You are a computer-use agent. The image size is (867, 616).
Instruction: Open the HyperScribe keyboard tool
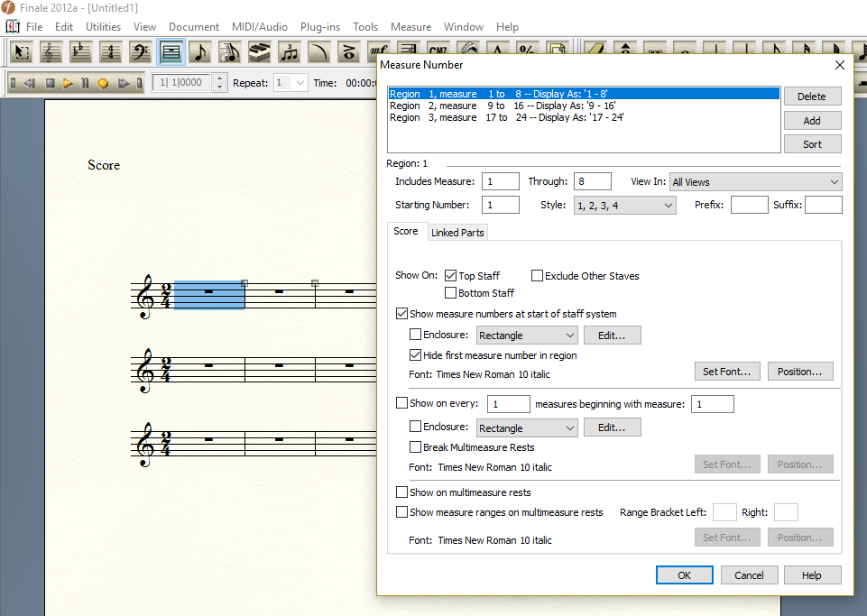[259, 52]
